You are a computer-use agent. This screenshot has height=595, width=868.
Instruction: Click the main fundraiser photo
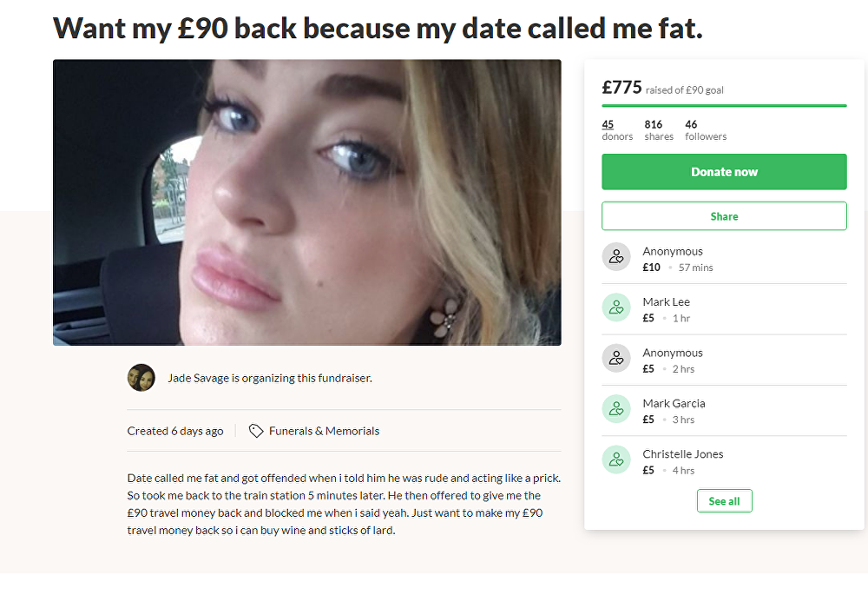[306, 202]
